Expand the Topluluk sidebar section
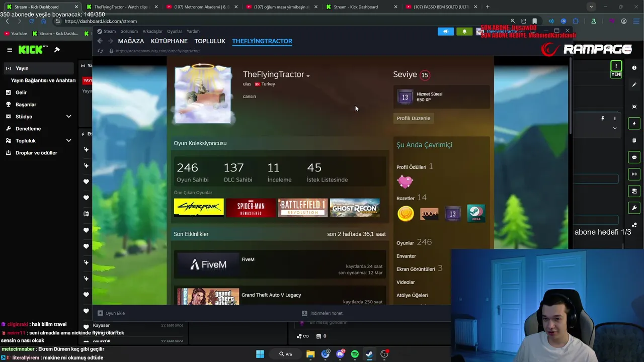 click(x=69, y=141)
